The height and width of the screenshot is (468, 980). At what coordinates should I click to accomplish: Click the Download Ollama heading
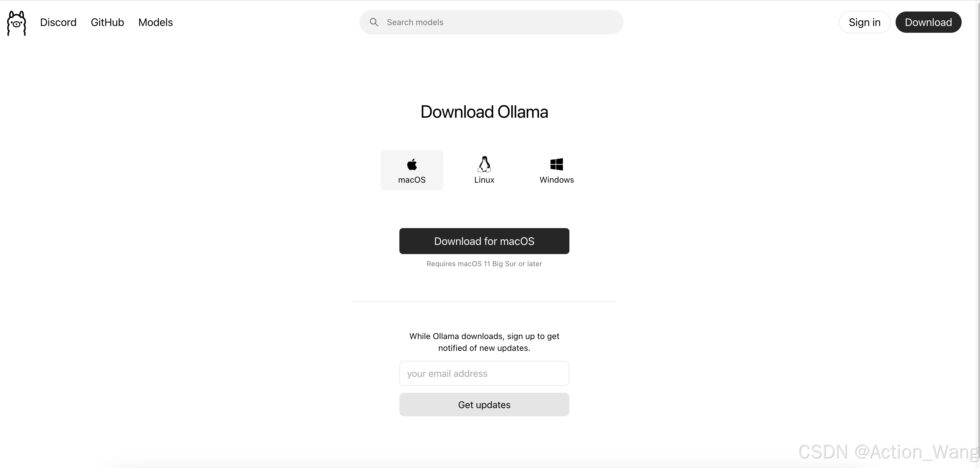[484, 112]
